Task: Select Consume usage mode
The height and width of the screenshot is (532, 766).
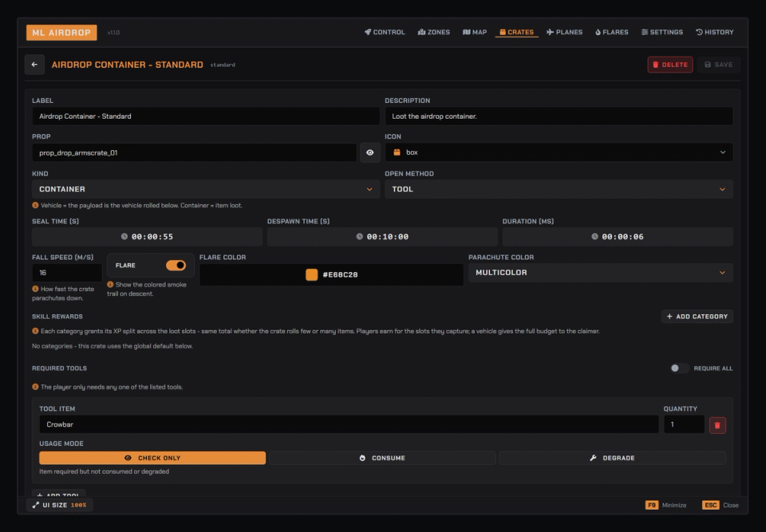Action: pos(382,458)
